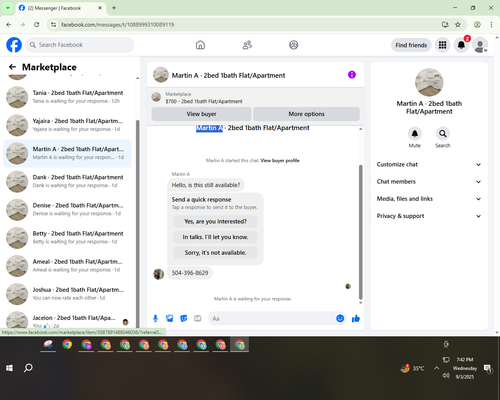The height and width of the screenshot is (400, 500).
Task: Click the 504-396-8629 message bubble
Action: click(x=190, y=273)
